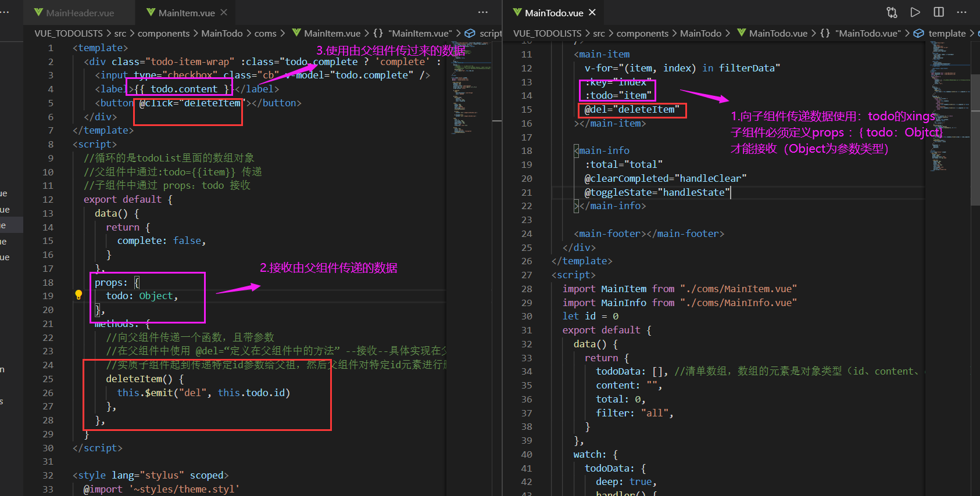This screenshot has height=496, width=980.
Task: Click line number 21 in right editor
Action: tap(527, 192)
